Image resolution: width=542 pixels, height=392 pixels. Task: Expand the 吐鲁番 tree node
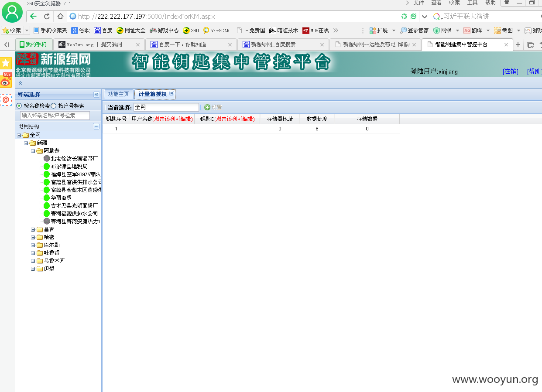coord(33,253)
